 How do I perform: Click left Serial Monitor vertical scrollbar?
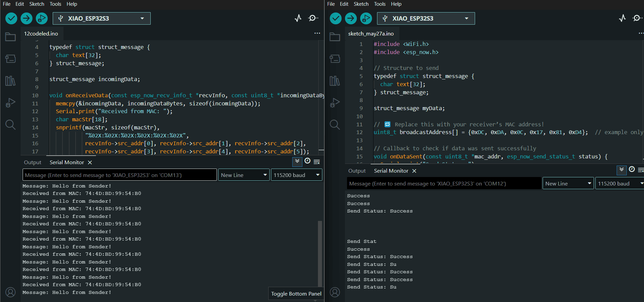pyautogui.click(x=320, y=253)
